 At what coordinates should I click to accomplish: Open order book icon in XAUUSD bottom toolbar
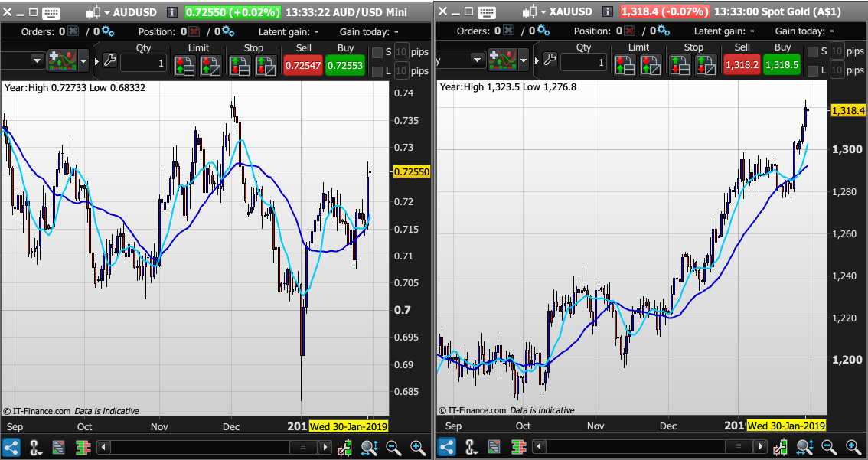click(x=519, y=447)
